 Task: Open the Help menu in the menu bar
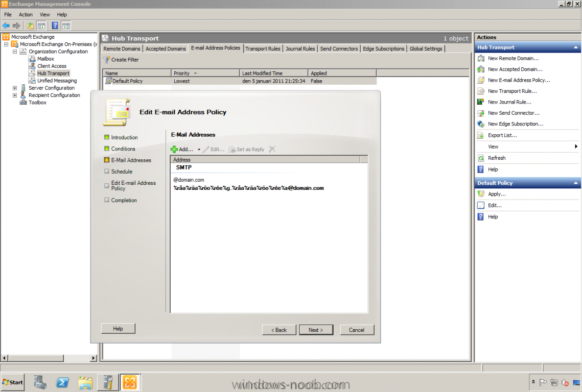(62, 14)
